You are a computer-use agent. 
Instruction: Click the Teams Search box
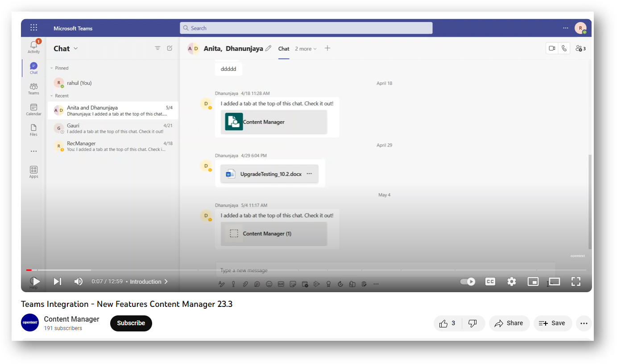(x=306, y=28)
